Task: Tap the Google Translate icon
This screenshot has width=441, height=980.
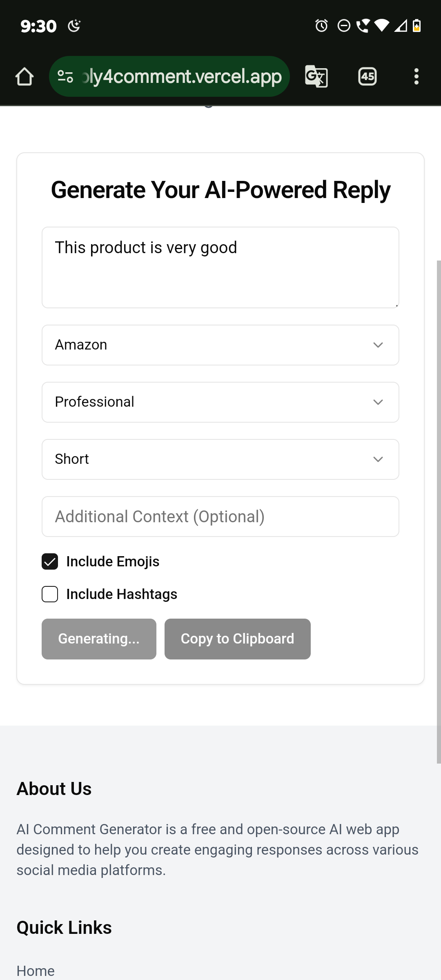Action: (316, 76)
